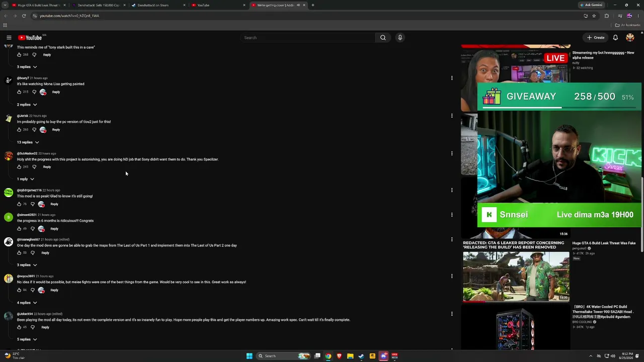
Task: Expand the 2 replies under Mona Lisa comment
Action: click(27, 105)
